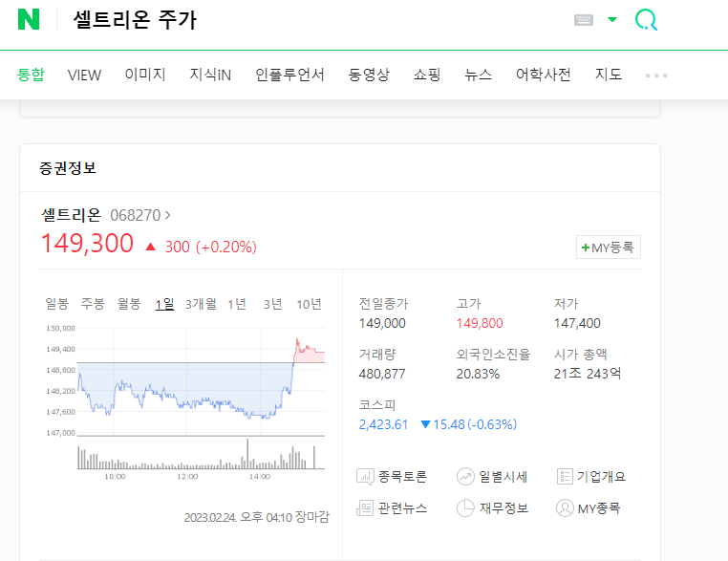Select the 통합 tab

[x=31, y=75]
